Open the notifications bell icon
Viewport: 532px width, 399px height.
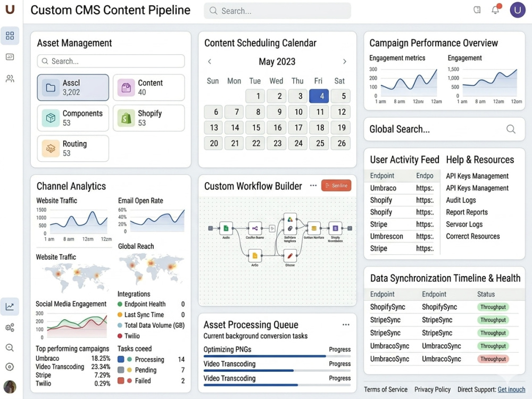[x=496, y=9]
